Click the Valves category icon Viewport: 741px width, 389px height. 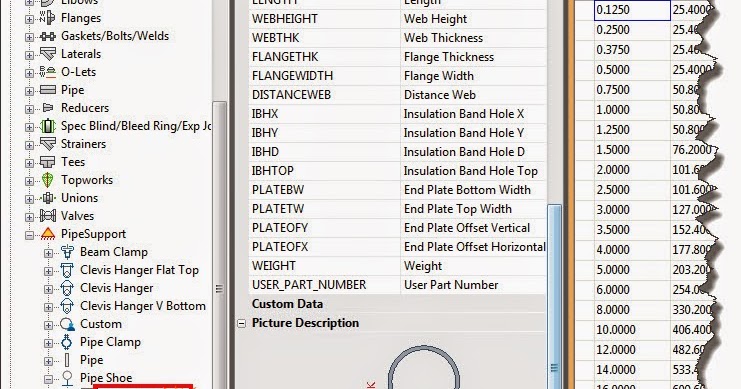(x=47, y=216)
